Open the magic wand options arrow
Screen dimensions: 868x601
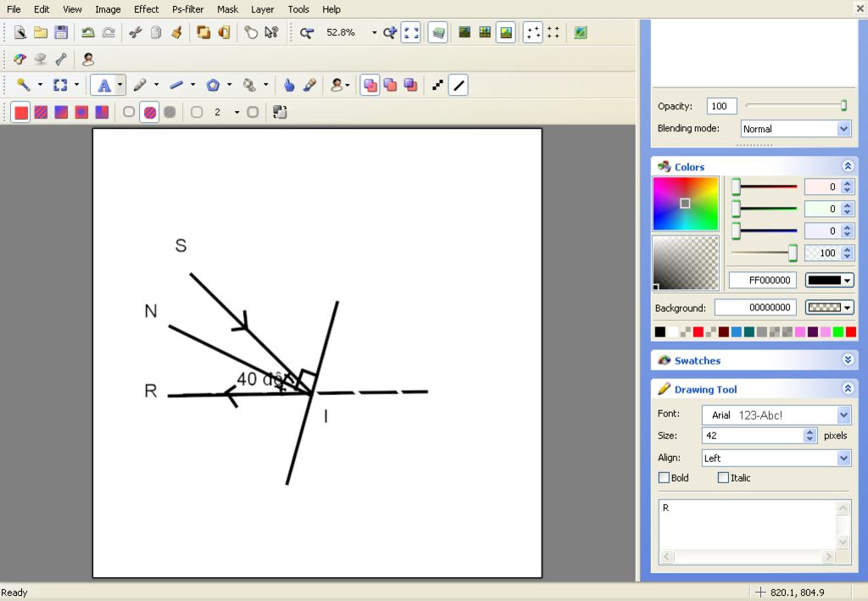click(40, 85)
